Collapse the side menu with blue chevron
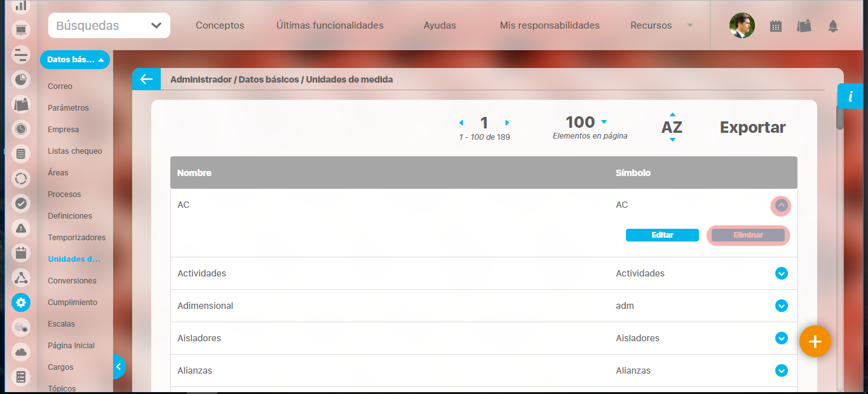868x394 pixels. click(x=118, y=367)
